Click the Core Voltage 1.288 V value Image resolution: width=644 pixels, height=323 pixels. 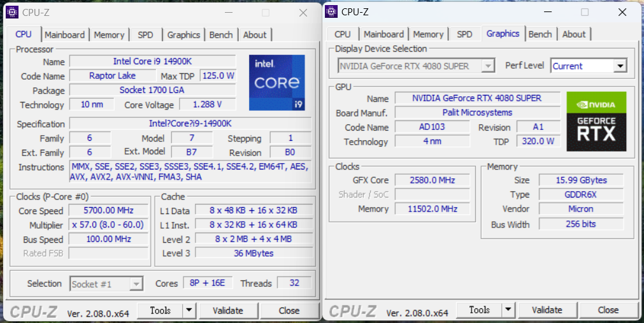(x=208, y=104)
